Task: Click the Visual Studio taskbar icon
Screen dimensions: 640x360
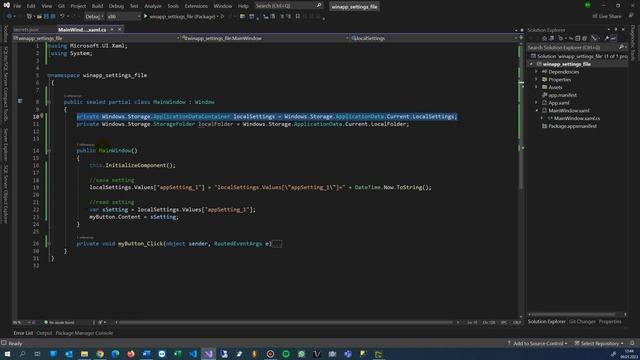Action: 209,354
